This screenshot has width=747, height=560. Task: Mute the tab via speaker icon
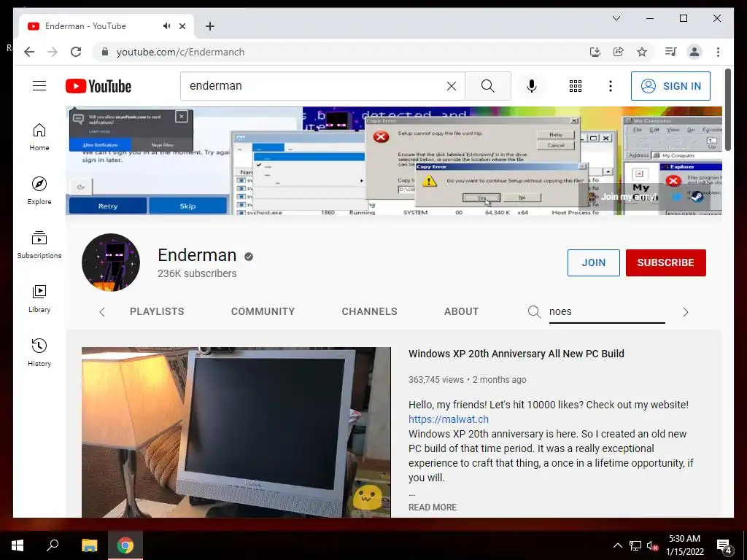tap(166, 26)
